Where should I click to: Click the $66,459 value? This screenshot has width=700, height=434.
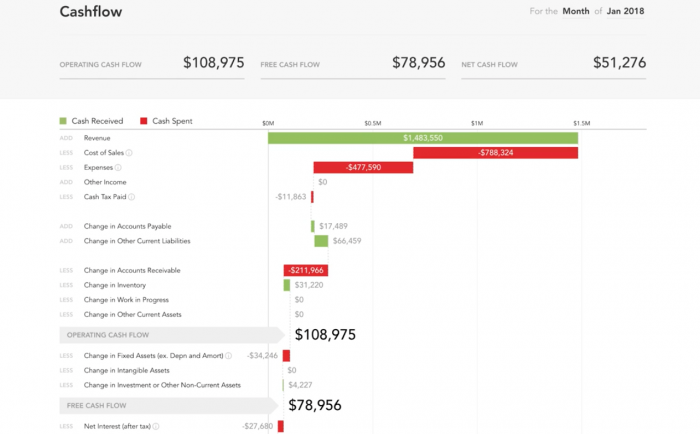pos(347,241)
